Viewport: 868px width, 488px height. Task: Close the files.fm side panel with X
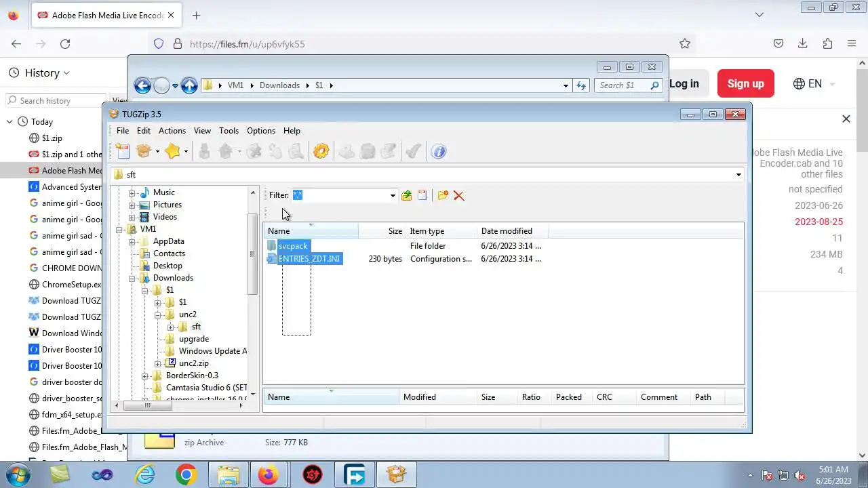pyautogui.click(x=846, y=119)
